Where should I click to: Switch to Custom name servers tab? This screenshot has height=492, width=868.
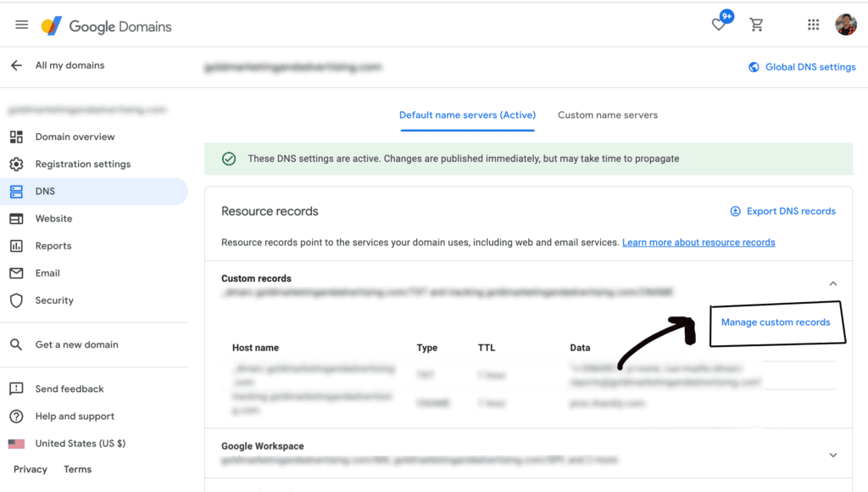[x=608, y=115]
